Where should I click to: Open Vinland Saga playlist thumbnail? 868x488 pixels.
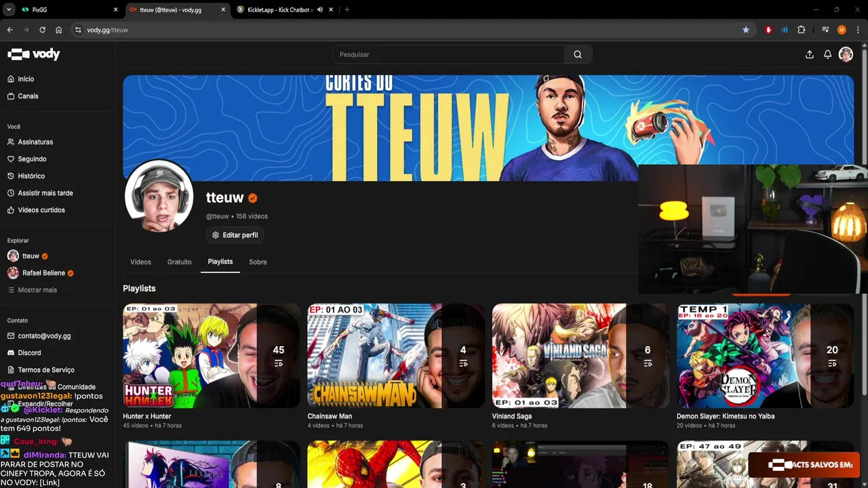point(580,356)
